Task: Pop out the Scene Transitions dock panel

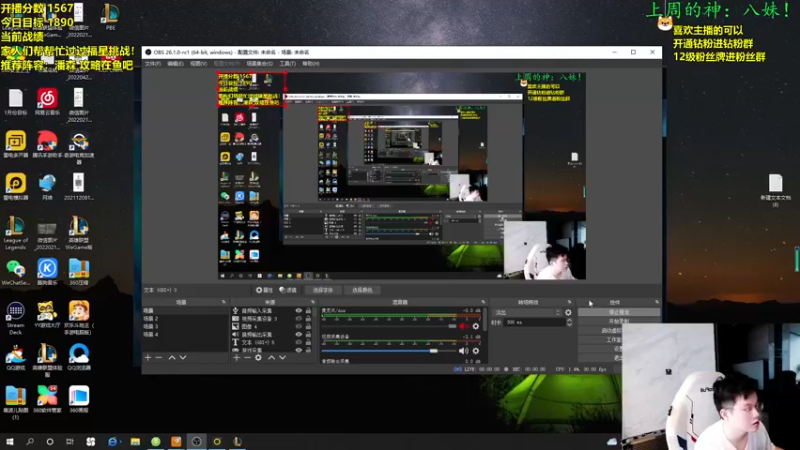Action: coord(570,302)
